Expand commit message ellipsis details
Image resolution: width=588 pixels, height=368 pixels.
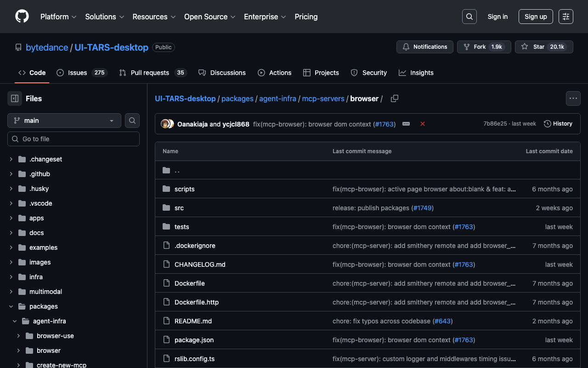pyautogui.click(x=406, y=124)
